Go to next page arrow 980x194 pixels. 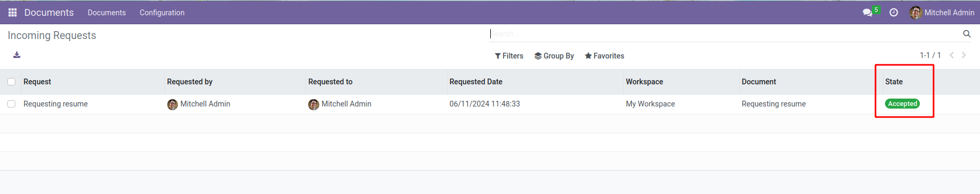pos(964,55)
